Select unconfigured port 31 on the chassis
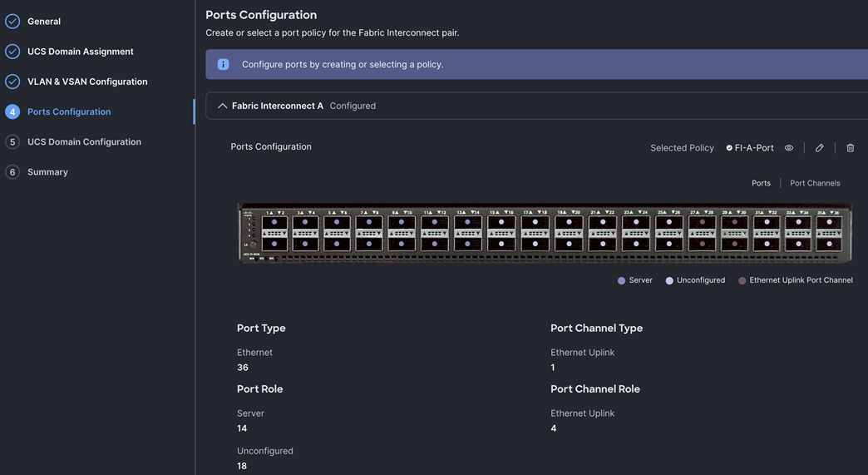The height and width of the screenshot is (475, 868). 767,222
